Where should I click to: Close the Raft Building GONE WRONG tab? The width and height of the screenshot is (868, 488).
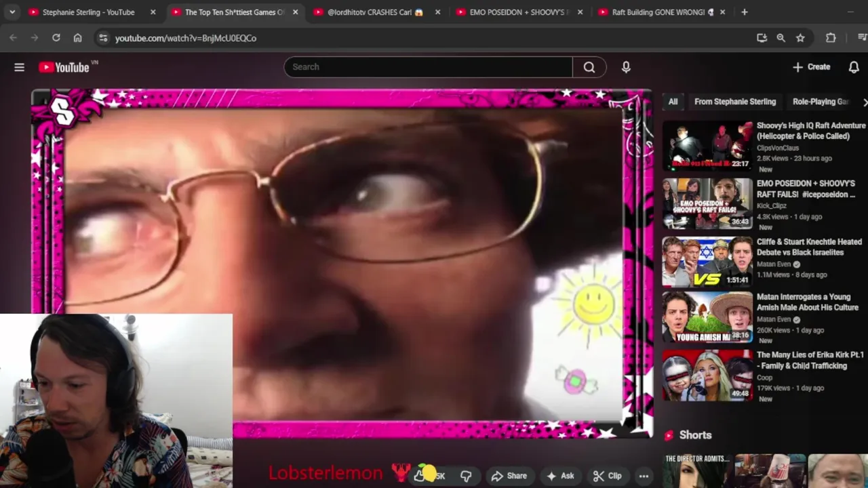722,12
